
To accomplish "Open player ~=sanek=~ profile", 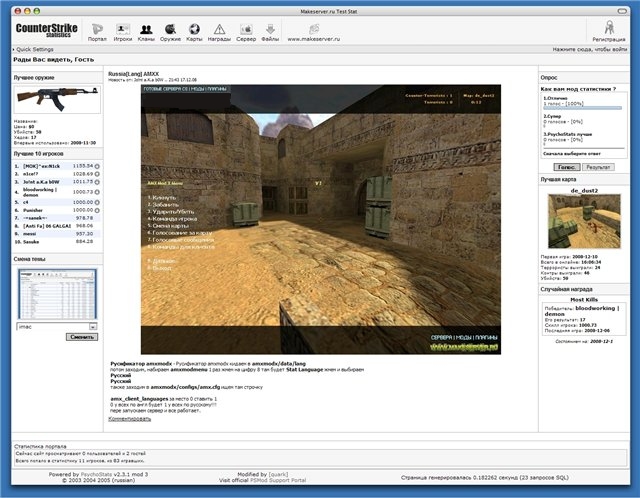I will pyautogui.click(x=35, y=218).
